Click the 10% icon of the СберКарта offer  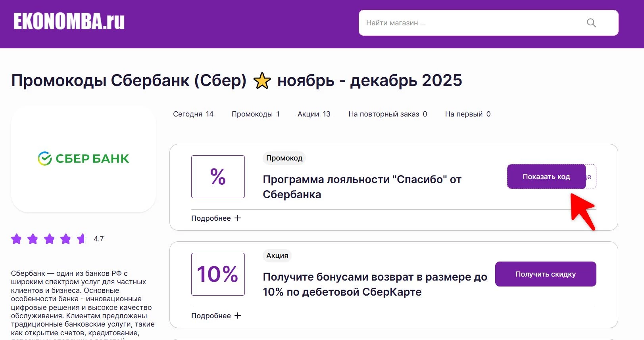tap(218, 274)
